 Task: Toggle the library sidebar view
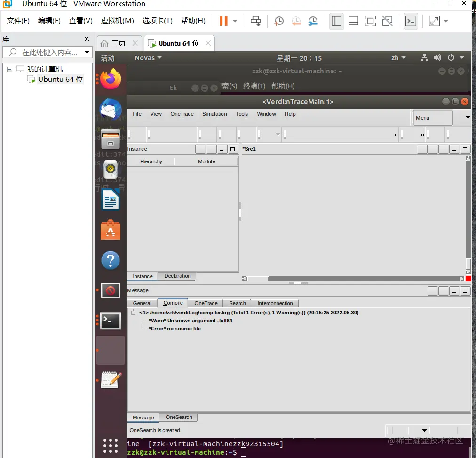(x=336, y=21)
